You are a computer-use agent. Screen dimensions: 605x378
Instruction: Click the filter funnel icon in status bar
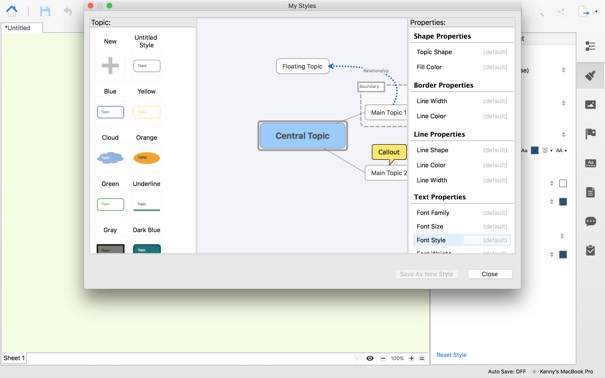click(357, 358)
